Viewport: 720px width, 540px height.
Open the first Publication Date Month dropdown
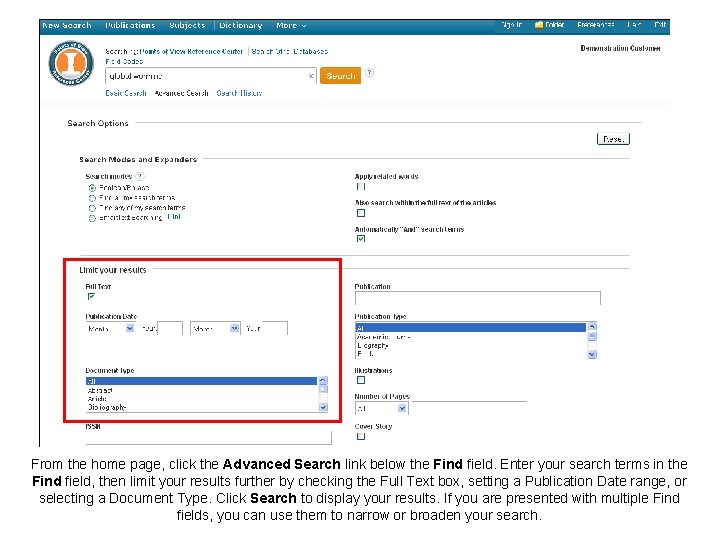111,328
